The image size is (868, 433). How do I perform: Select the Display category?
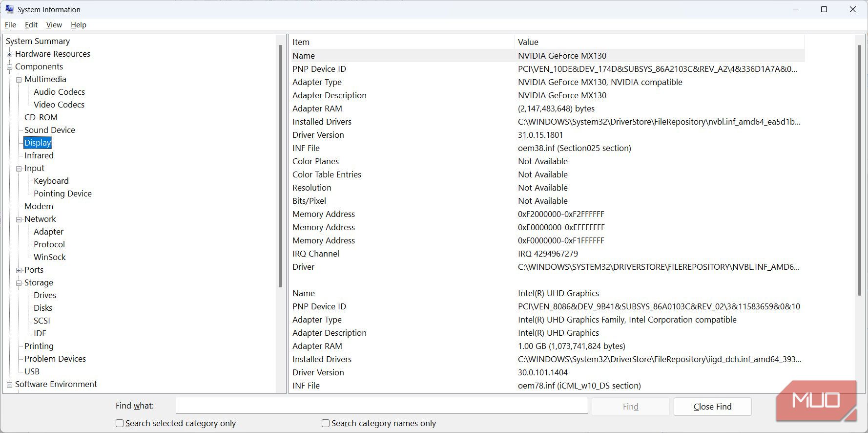click(x=38, y=143)
